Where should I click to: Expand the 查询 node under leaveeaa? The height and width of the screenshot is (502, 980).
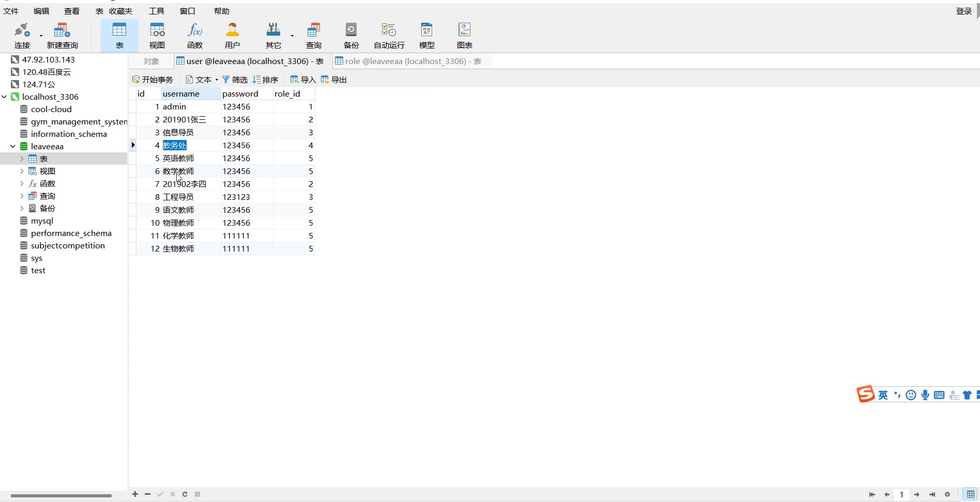click(x=22, y=196)
